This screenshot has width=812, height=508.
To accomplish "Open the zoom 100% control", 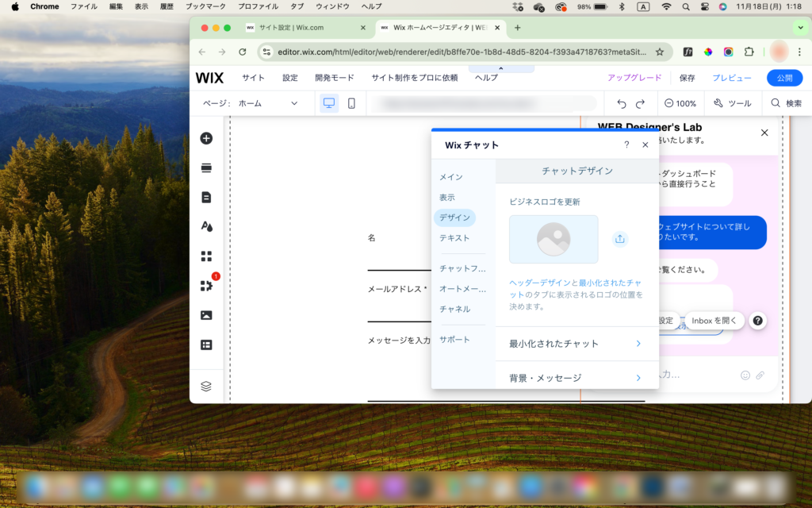I will pyautogui.click(x=680, y=104).
